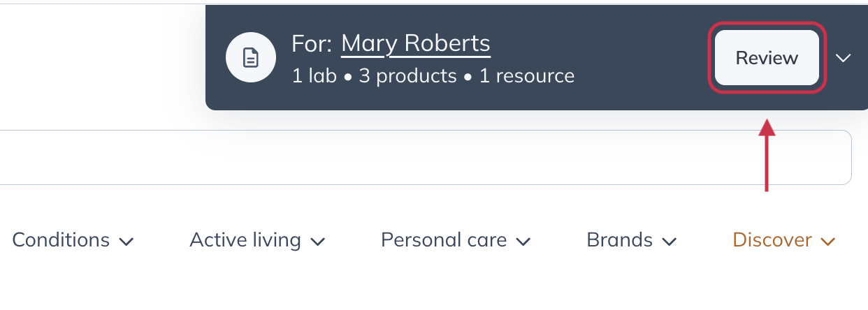This screenshot has height=310, width=868.
Task: Click the chevron arrow next to Conditions
Action: [126, 242]
